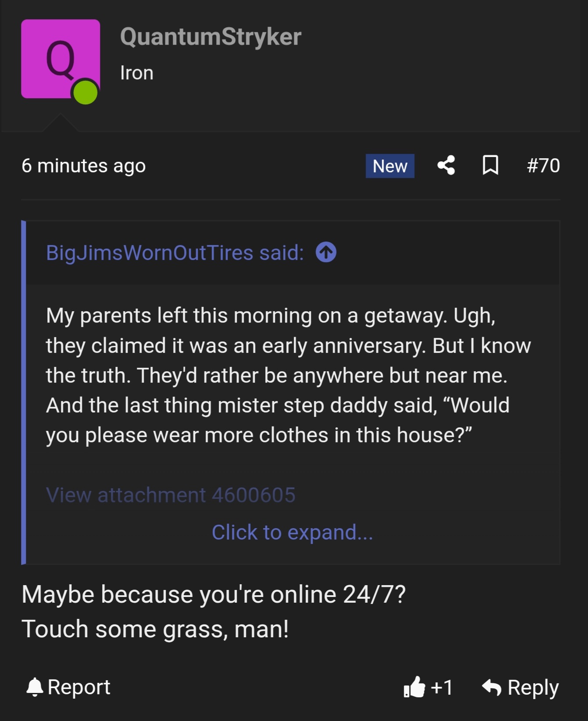Click the +1 reaction label
Screen dimensions: 588x721
(442, 687)
